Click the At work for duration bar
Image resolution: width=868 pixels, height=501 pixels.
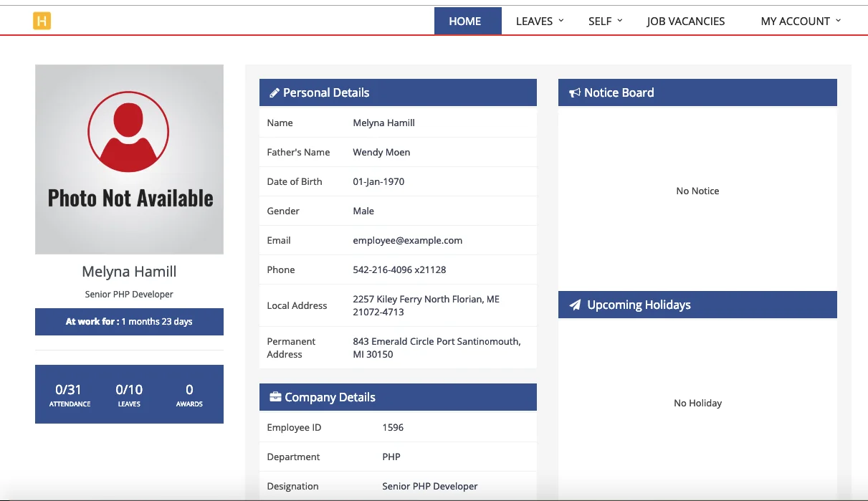click(x=129, y=322)
